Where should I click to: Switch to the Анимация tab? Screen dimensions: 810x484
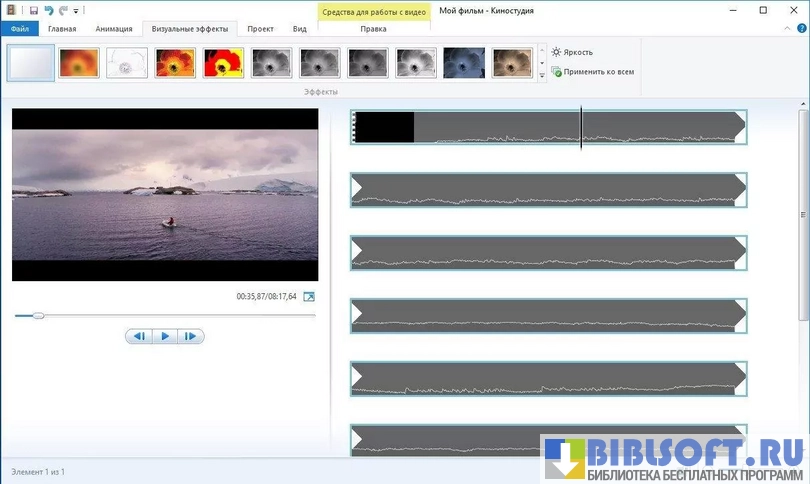pyautogui.click(x=113, y=29)
